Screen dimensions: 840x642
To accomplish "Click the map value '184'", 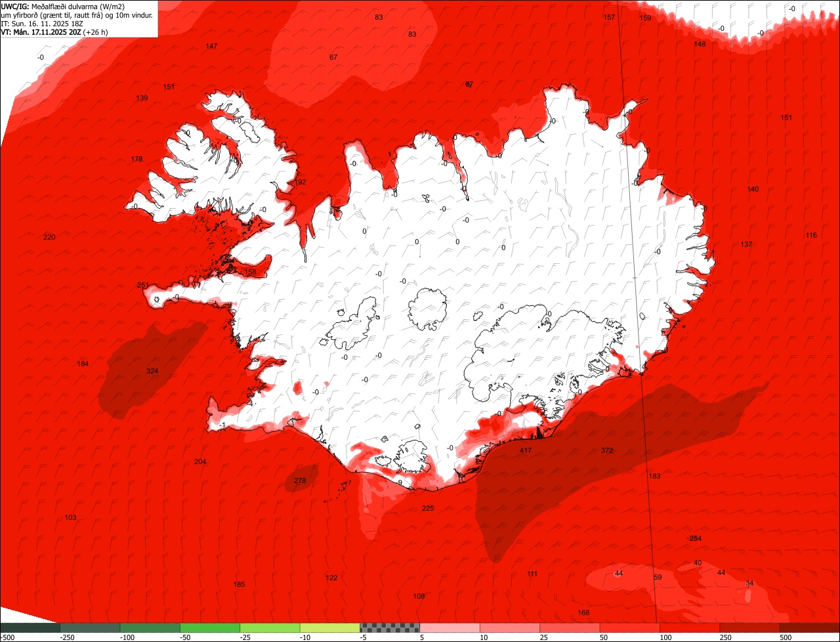I will pyautogui.click(x=83, y=364).
